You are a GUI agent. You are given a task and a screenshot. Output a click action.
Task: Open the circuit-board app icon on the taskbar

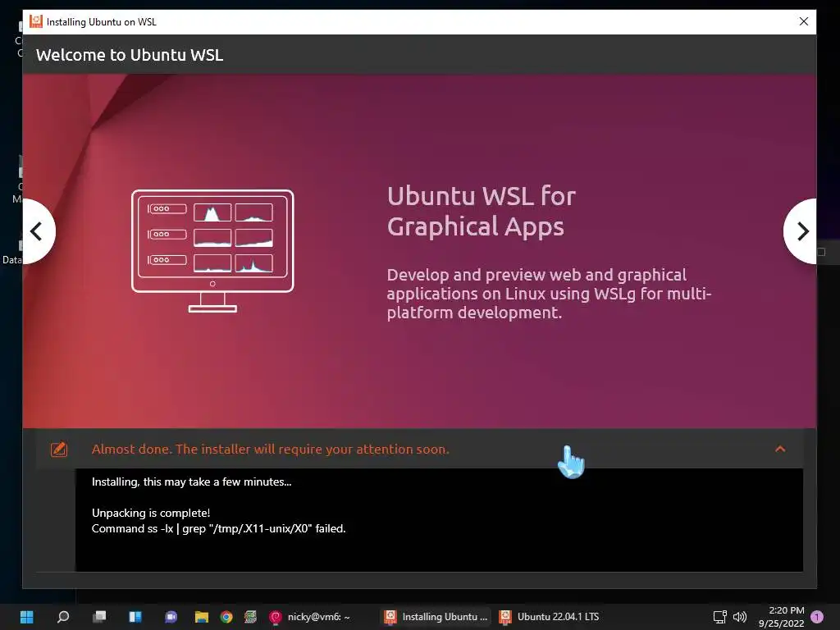pos(250,617)
